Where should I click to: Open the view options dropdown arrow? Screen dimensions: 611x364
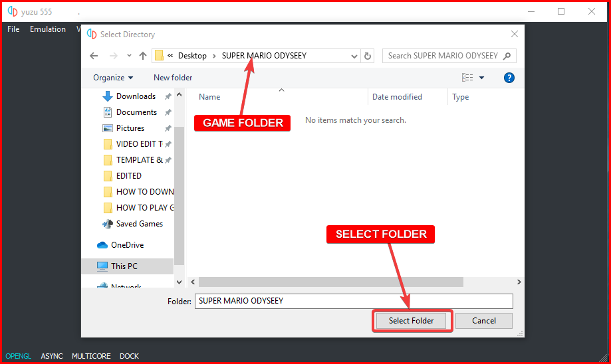pos(481,78)
